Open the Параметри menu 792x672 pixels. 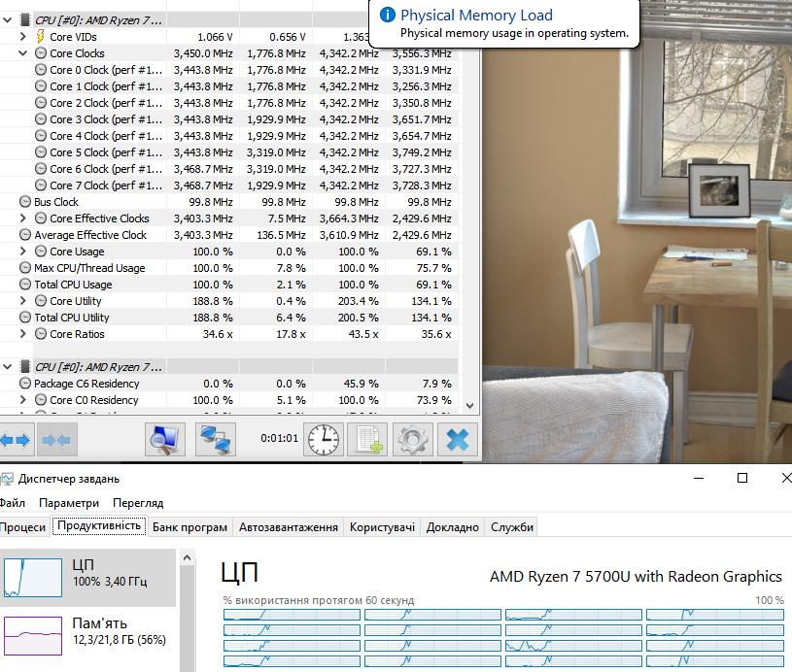click(x=69, y=503)
